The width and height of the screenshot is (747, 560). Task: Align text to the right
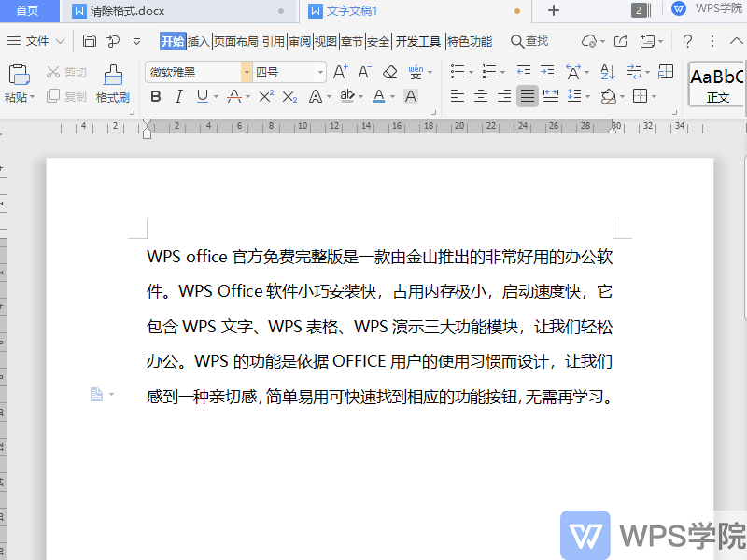504,97
